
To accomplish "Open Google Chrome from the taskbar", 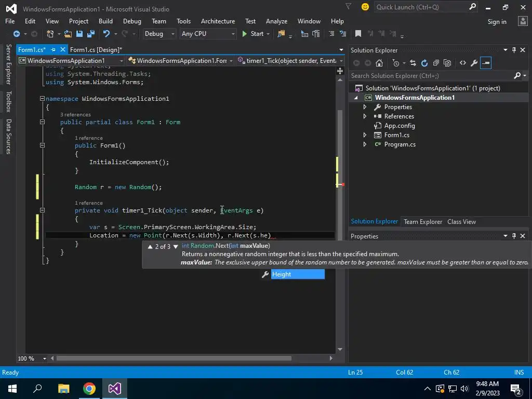I will [89, 389].
